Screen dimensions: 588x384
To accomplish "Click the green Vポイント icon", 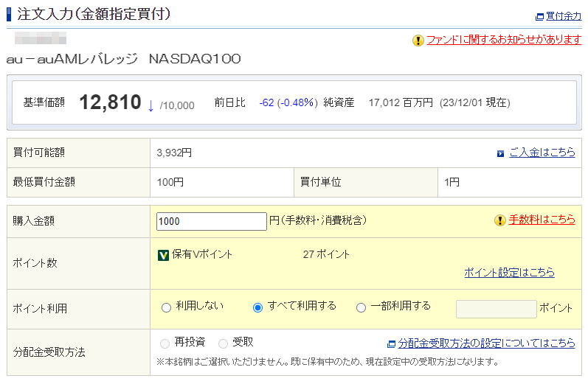I will click(x=164, y=255).
